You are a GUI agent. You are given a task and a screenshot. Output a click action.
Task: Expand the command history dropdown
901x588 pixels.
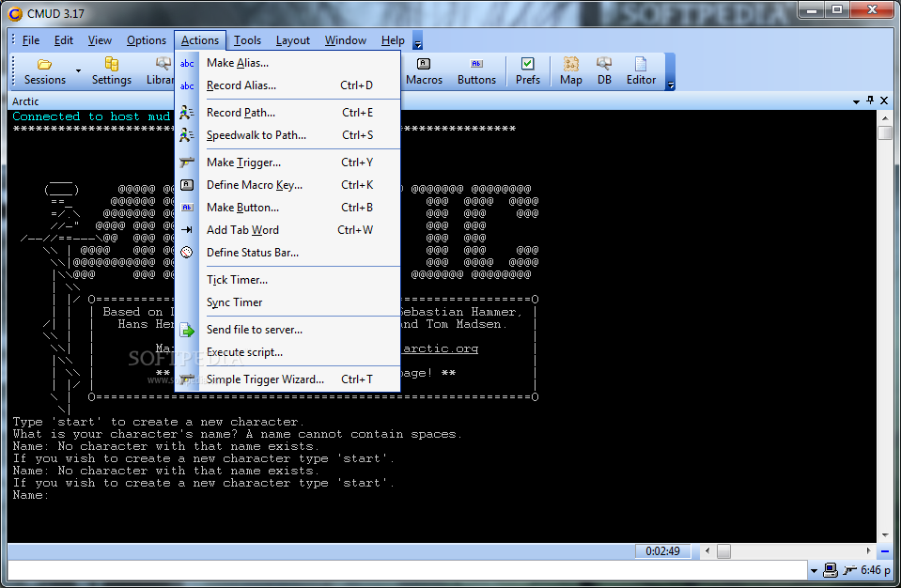point(814,571)
